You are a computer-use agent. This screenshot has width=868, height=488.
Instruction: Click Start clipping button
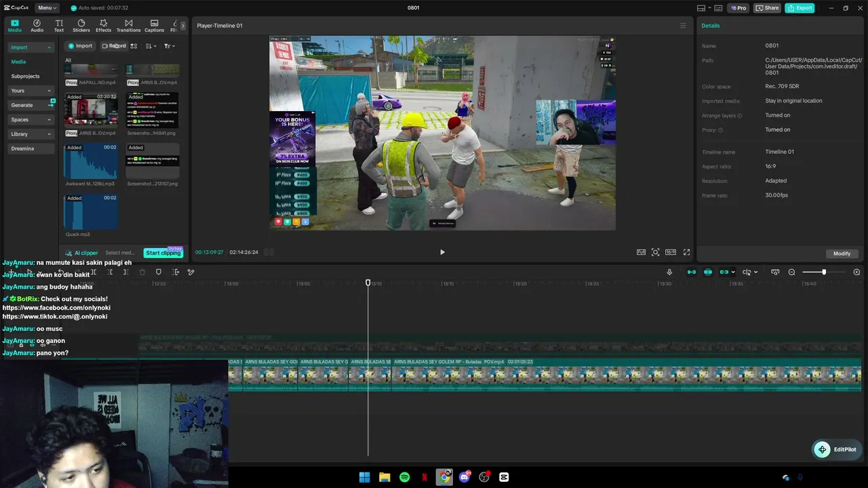[163, 253]
